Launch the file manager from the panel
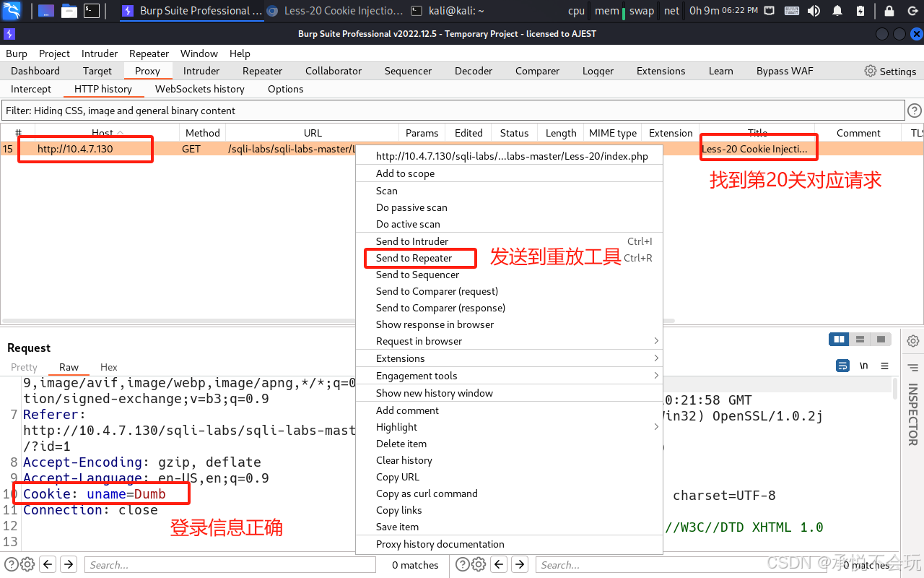Viewport: 924px width, 578px height. tap(69, 10)
